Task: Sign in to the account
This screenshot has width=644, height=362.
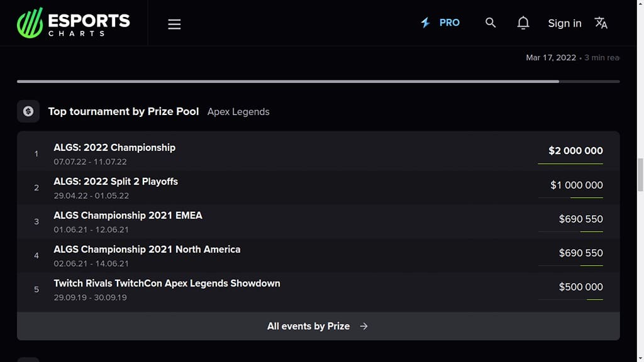Action: 564,23
